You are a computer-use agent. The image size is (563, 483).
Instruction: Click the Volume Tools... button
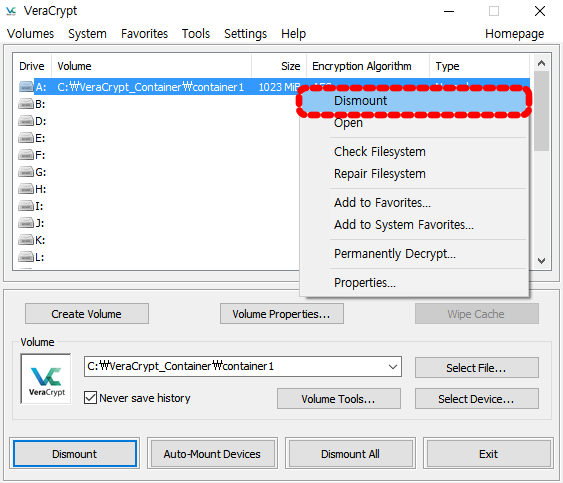click(339, 399)
